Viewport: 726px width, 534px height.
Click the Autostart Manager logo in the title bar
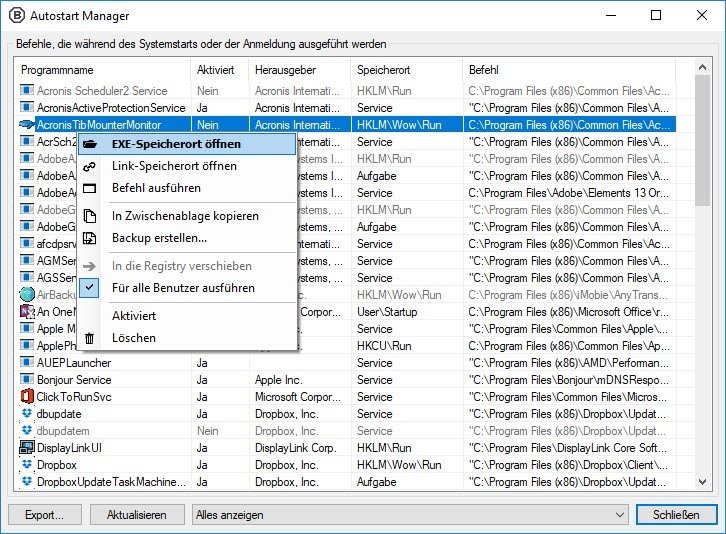[17, 15]
